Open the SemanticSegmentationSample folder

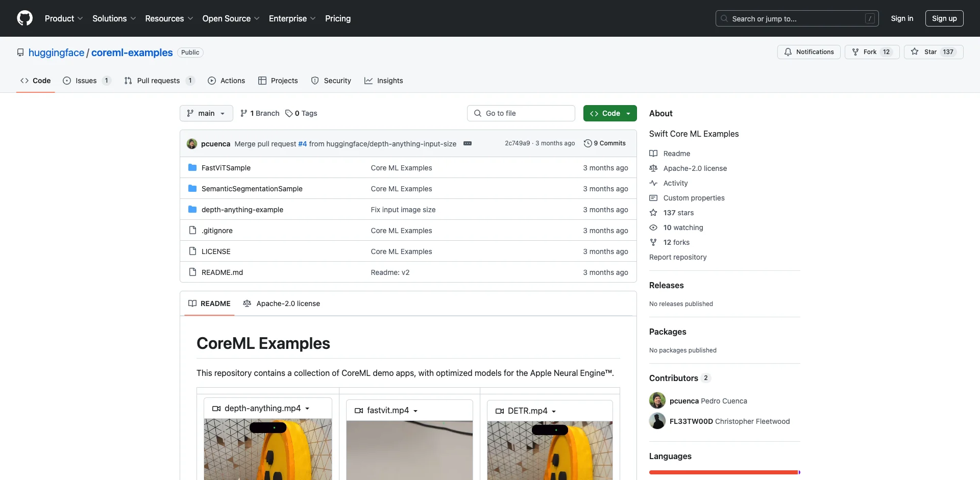tap(252, 189)
